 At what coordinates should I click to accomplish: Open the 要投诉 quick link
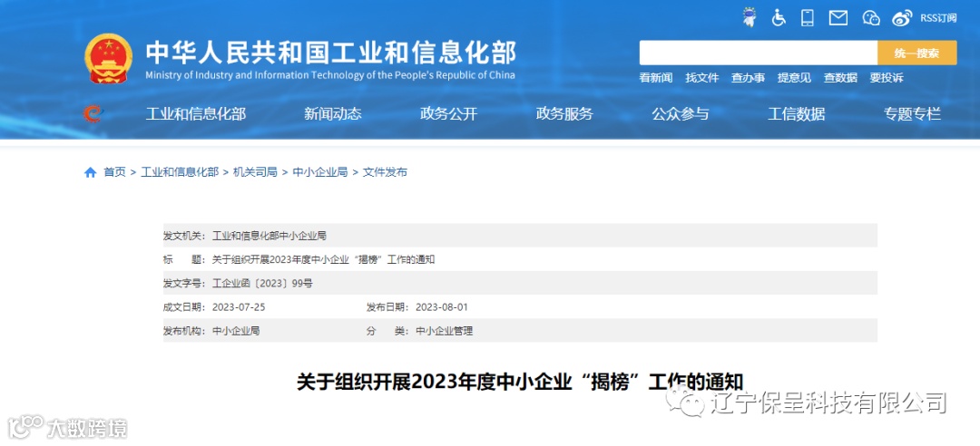pos(887,78)
